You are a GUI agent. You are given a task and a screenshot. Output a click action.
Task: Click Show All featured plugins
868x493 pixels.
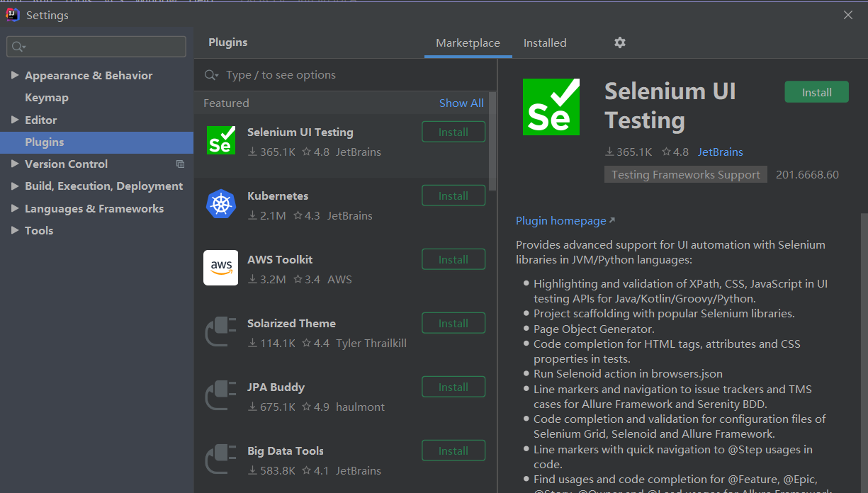click(461, 103)
